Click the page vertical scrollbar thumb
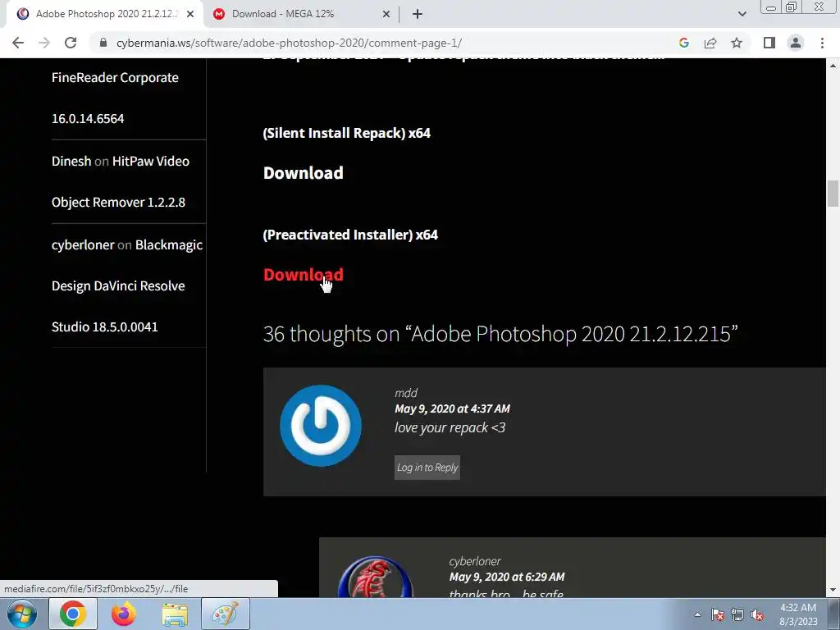The height and width of the screenshot is (630, 840). 833,194
